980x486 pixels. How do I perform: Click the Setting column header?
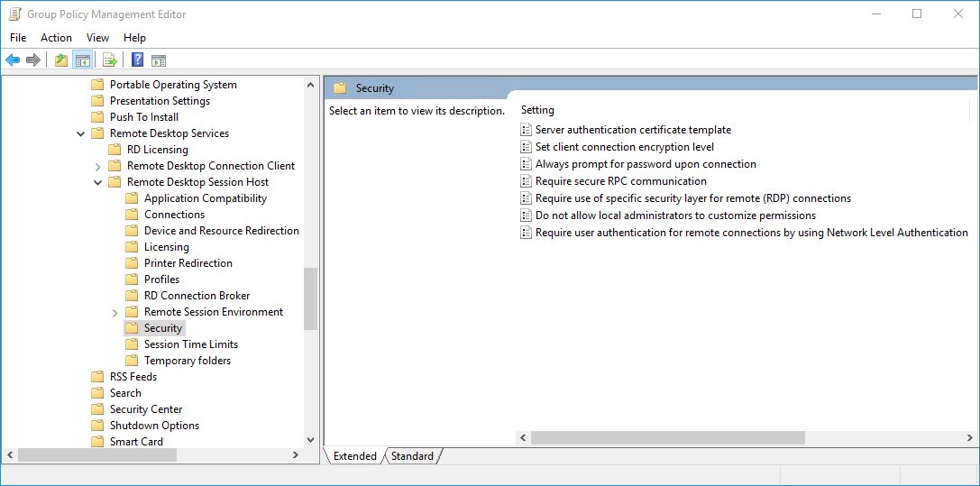click(537, 110)
